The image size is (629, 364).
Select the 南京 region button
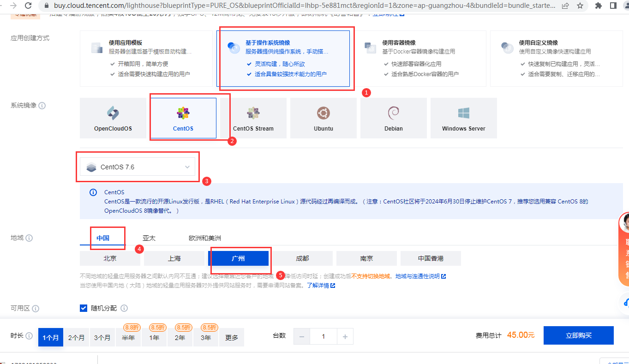pos(366,258)
